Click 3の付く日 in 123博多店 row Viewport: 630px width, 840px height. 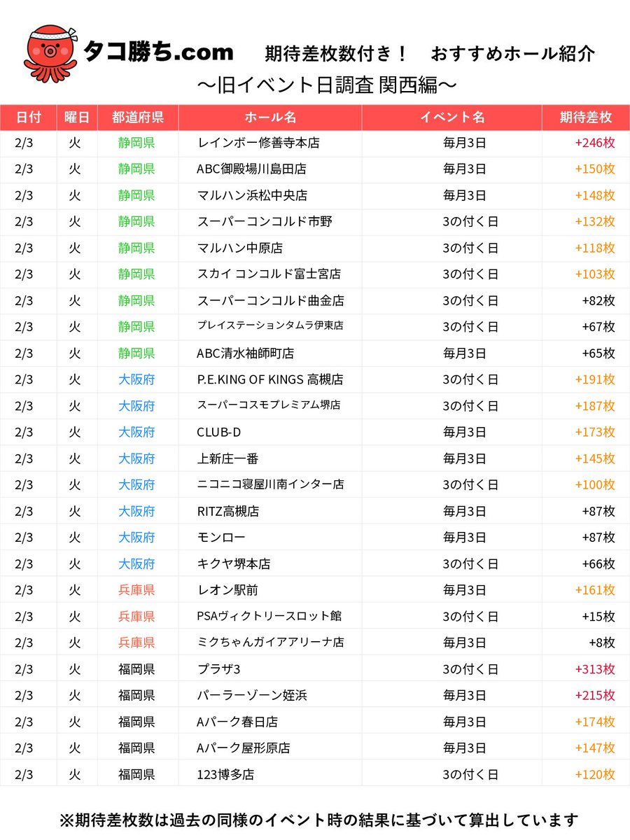tap(470, 774)
